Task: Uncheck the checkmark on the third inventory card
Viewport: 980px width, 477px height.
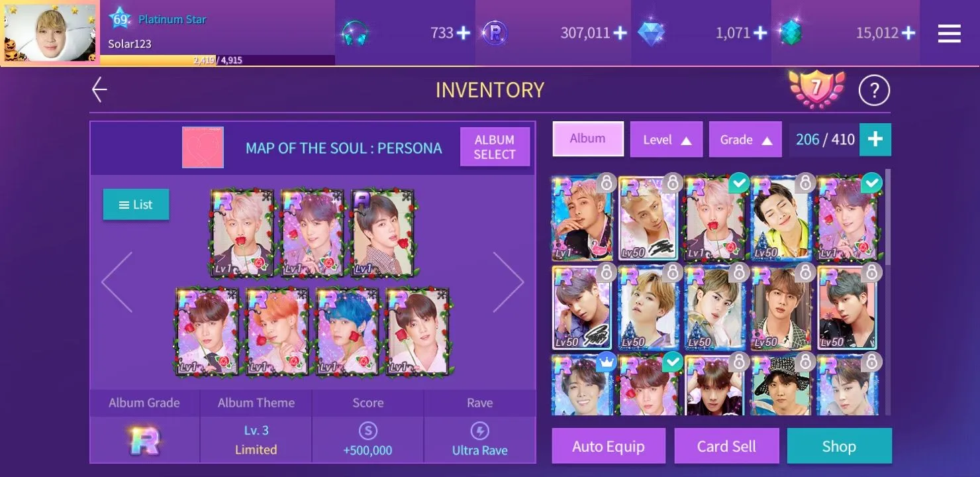Action: 739,182
